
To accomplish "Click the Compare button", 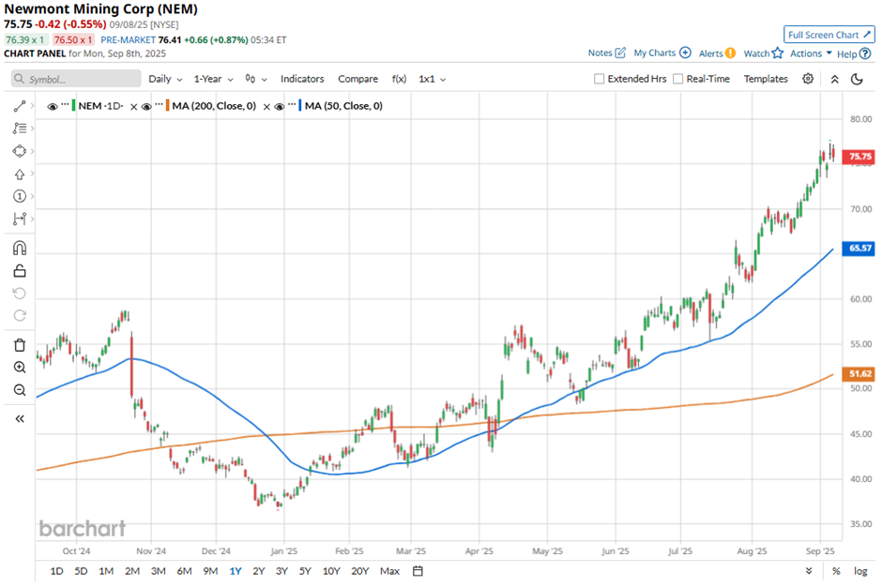I will [357, 79].
